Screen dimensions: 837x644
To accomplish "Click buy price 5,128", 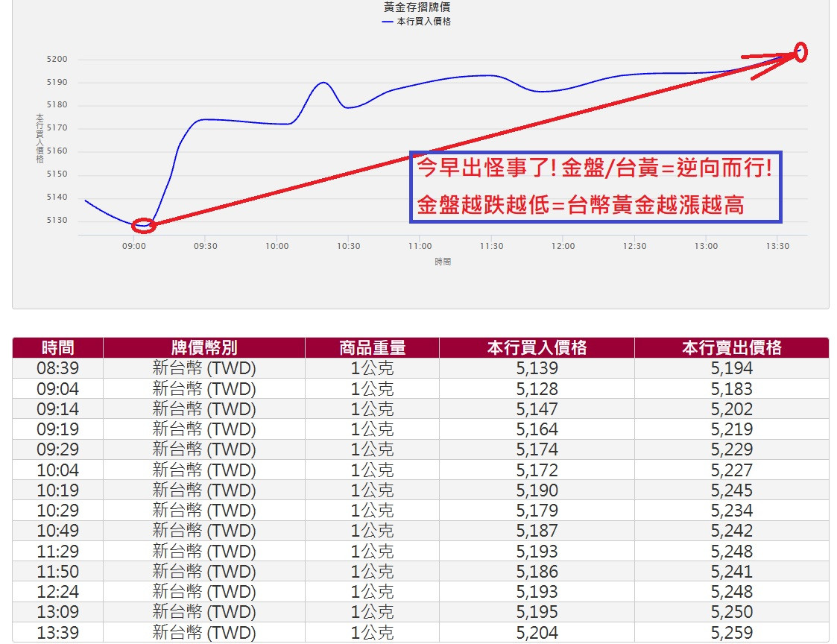I will pyautogui.click(x=537, y=389).
